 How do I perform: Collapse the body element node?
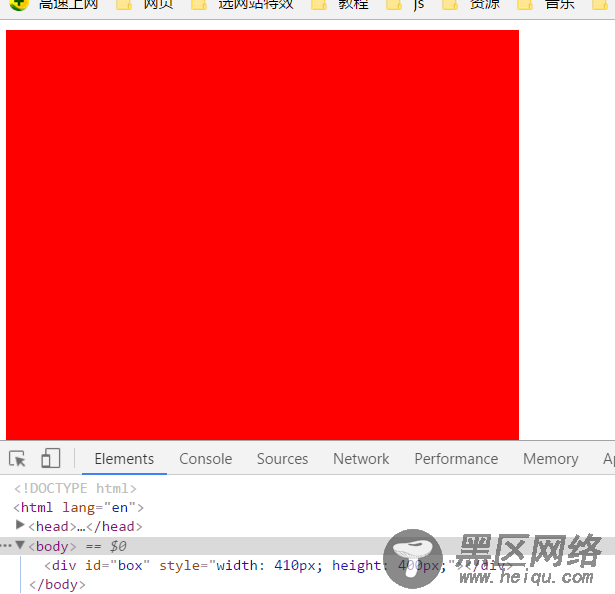point(20,545)
